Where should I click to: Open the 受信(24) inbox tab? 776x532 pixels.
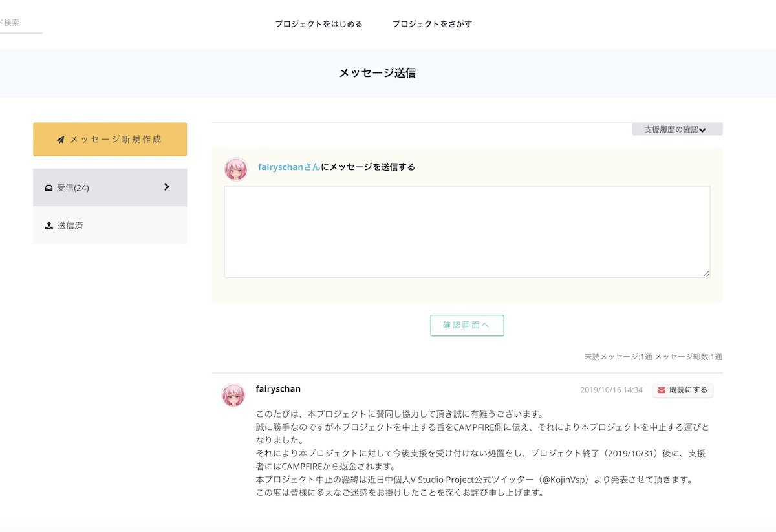click(110, 187)
